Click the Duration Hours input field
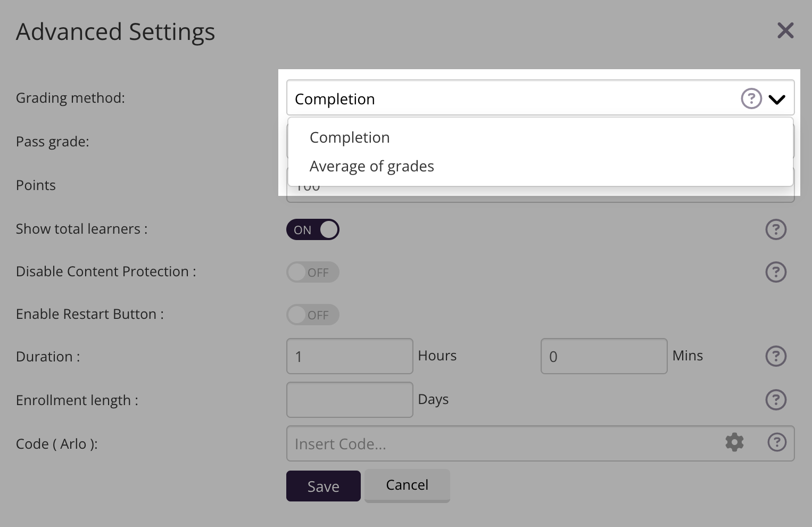812x527 pixels. [350, 356]
